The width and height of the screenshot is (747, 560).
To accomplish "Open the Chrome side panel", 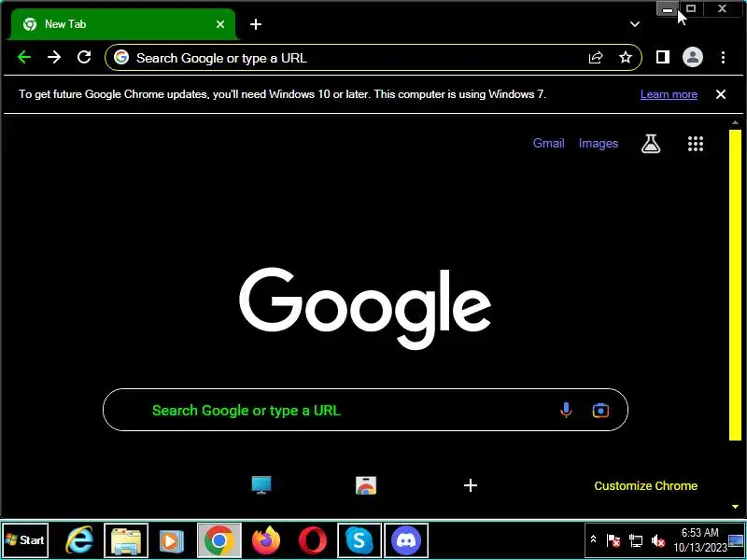I will (x=663, y=58).
